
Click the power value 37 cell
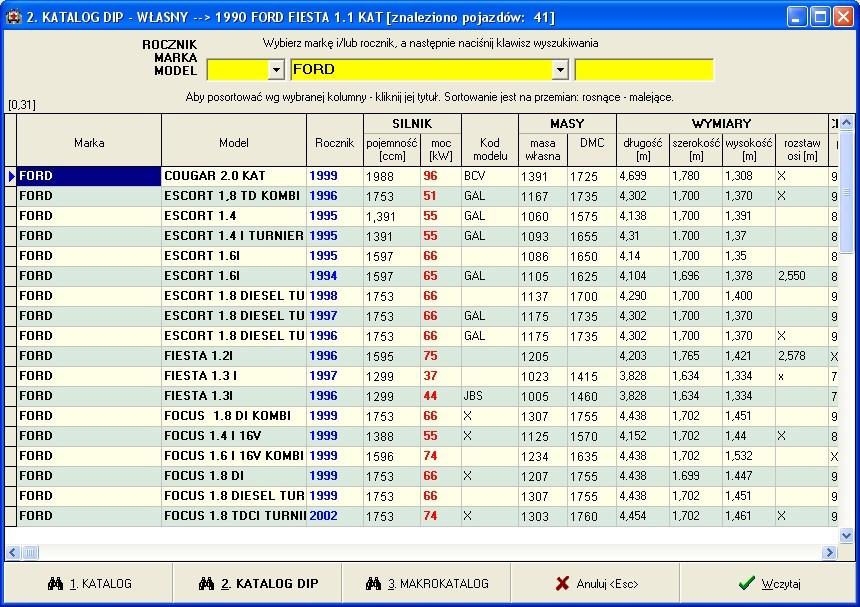tap(441, 376)
